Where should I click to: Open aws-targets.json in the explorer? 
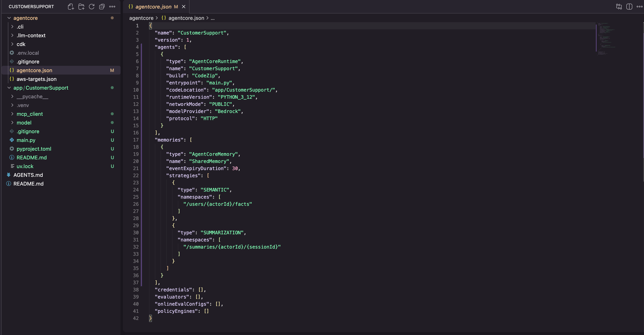click(36, 79)
